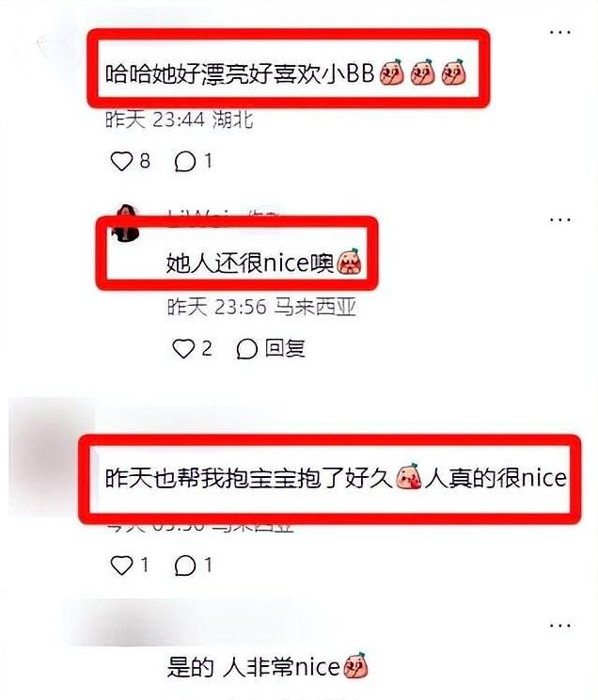Screen dimensions: 598x700
Task: Open LiWei's profile avatar
Action: pos(125,223)
